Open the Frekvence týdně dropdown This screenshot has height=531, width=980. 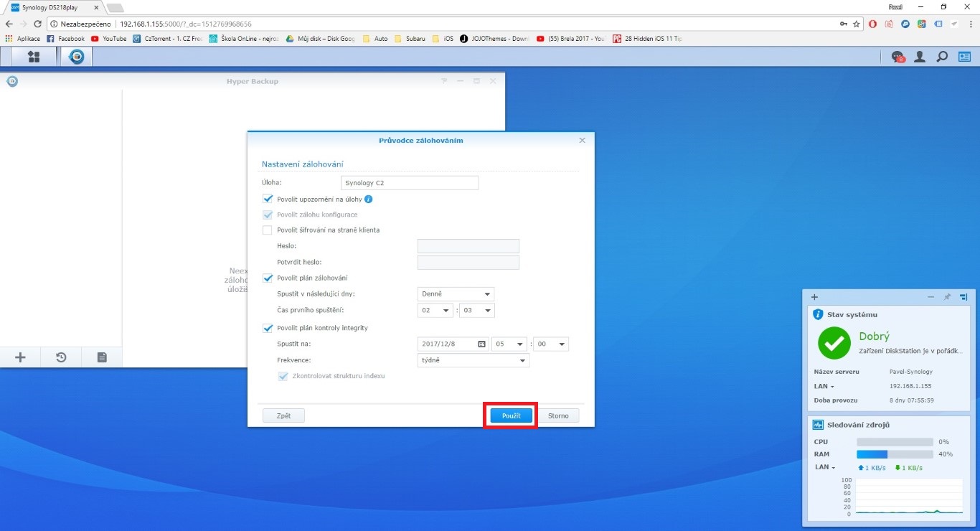click(x=473, y=360)
